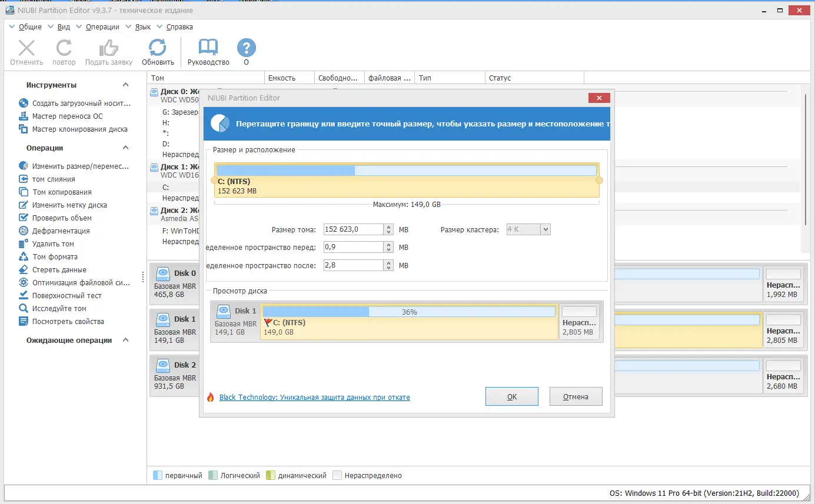
Task: Confirm the dialog with OK
Action: click(512, 396)
